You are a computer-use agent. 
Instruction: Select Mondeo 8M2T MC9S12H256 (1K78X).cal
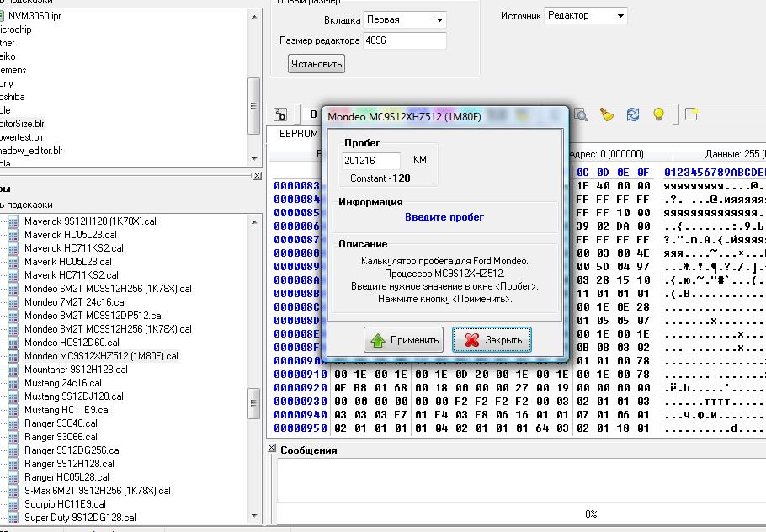pyautogui.click(x=108, y=329)
